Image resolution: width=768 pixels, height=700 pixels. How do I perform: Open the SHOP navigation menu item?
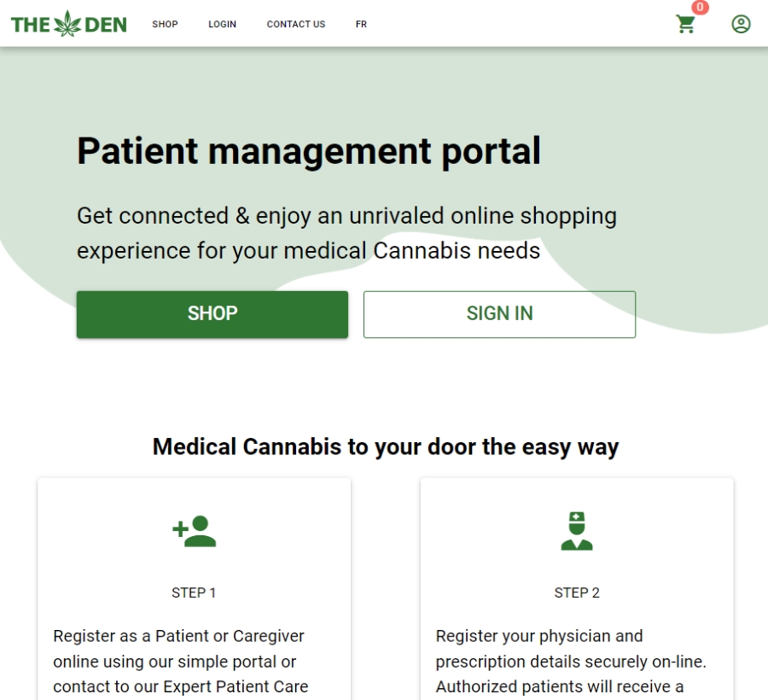165,24
